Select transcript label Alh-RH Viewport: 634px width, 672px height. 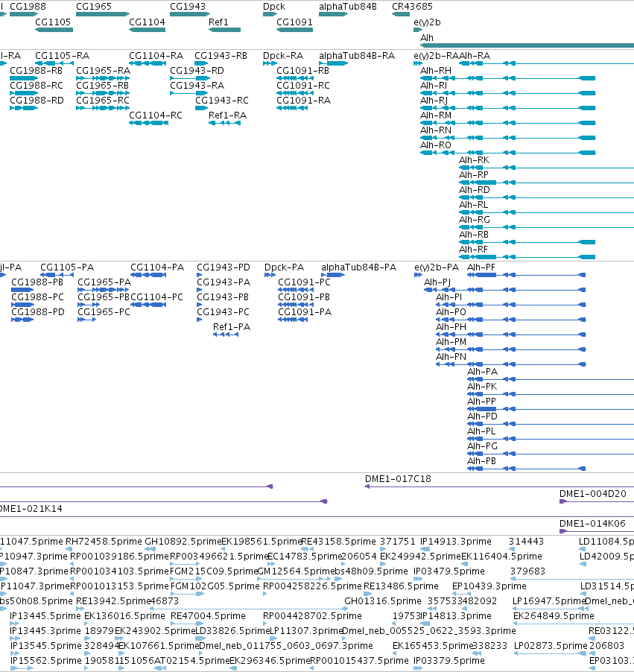point(436,70)
